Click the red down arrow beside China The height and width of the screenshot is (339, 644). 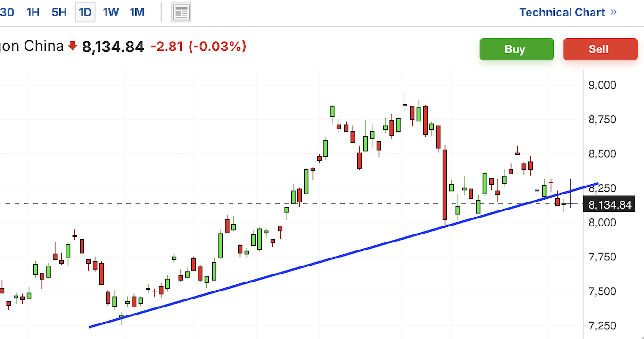73,46
